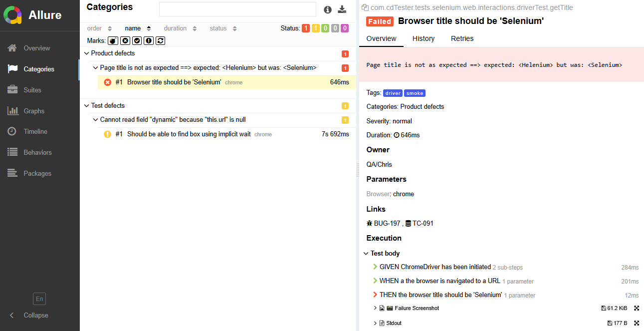Expand the THEN browser title step

click(x=375, y=295)
